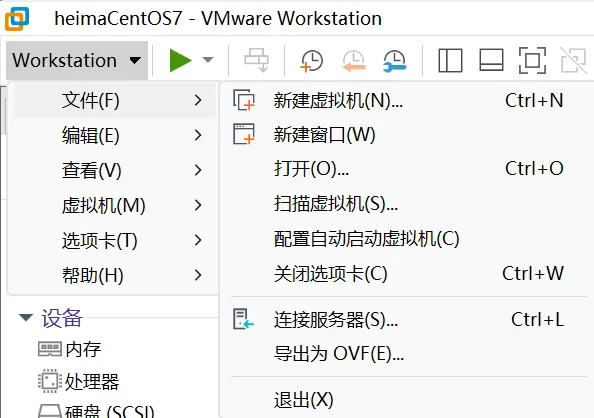Expand the submenu arrow next to 文件(F)
This screenshot has height=418, width=594.
pyautogui.click(x=198, y=100)
